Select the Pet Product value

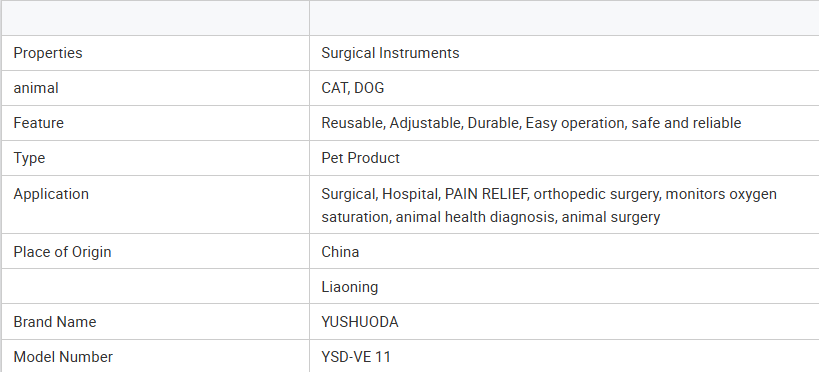(360, 158)
